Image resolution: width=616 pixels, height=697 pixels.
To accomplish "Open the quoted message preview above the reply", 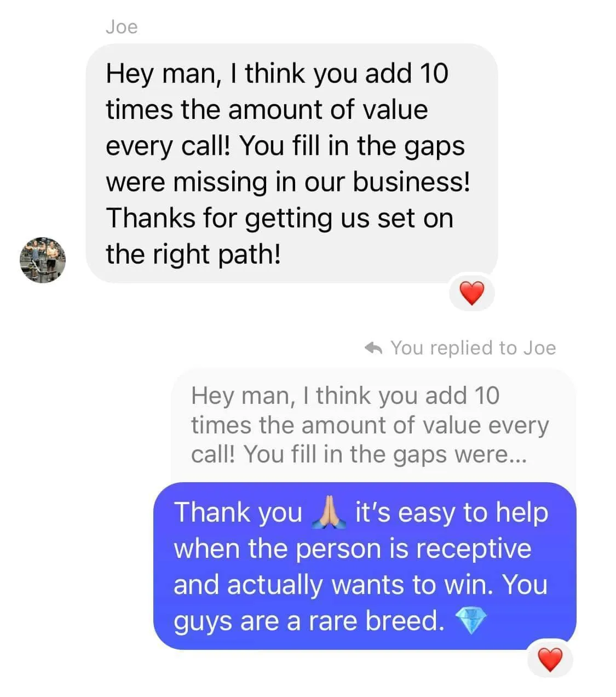I will click(373, 426).
